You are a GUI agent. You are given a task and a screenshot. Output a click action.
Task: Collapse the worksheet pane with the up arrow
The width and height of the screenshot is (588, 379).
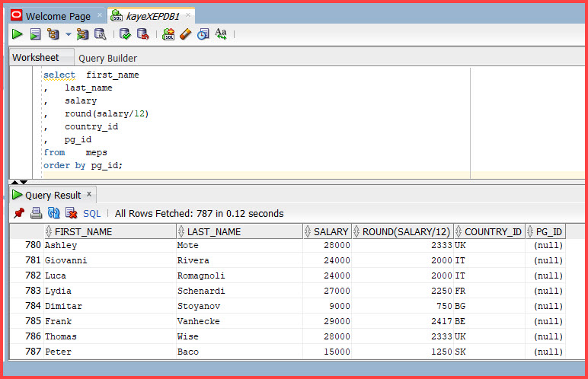pyautogui.click(x=14, y=182)
